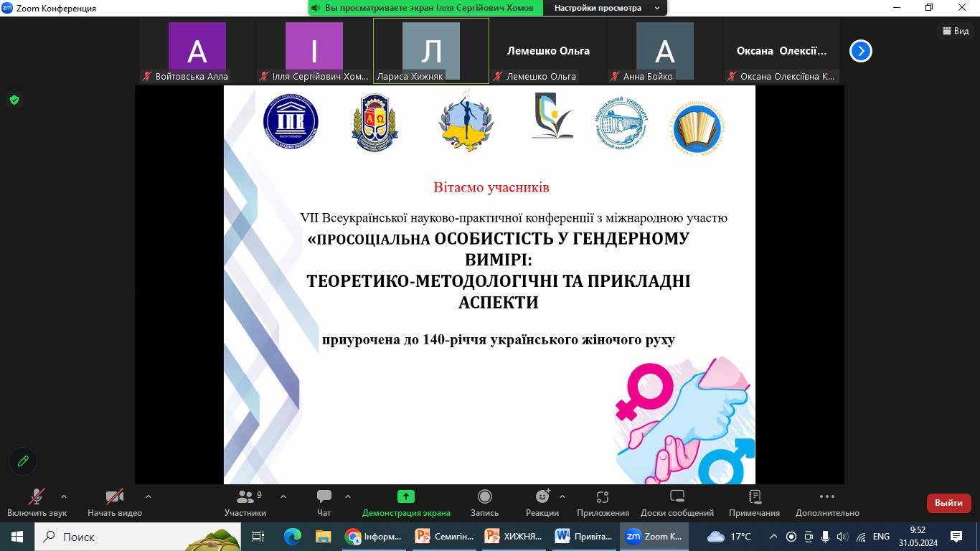This screenshot has width=980, height=551.
Task: Switch to Word Привіта... taskbar window
Action: point(585,537)
